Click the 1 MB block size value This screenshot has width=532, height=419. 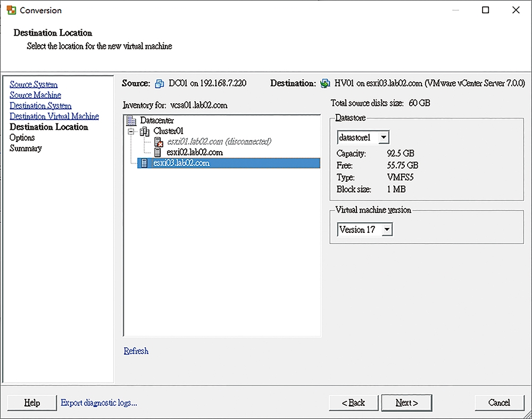tap(396, 189)
